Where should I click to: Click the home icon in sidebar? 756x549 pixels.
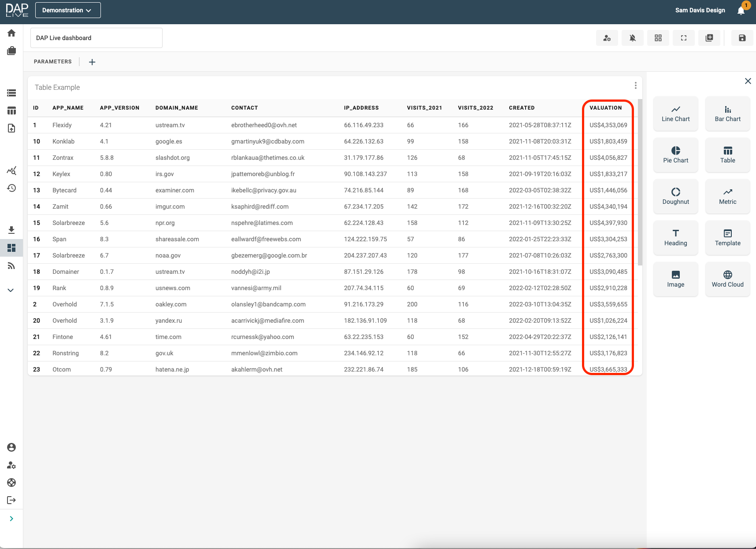[x=11, y=33]
